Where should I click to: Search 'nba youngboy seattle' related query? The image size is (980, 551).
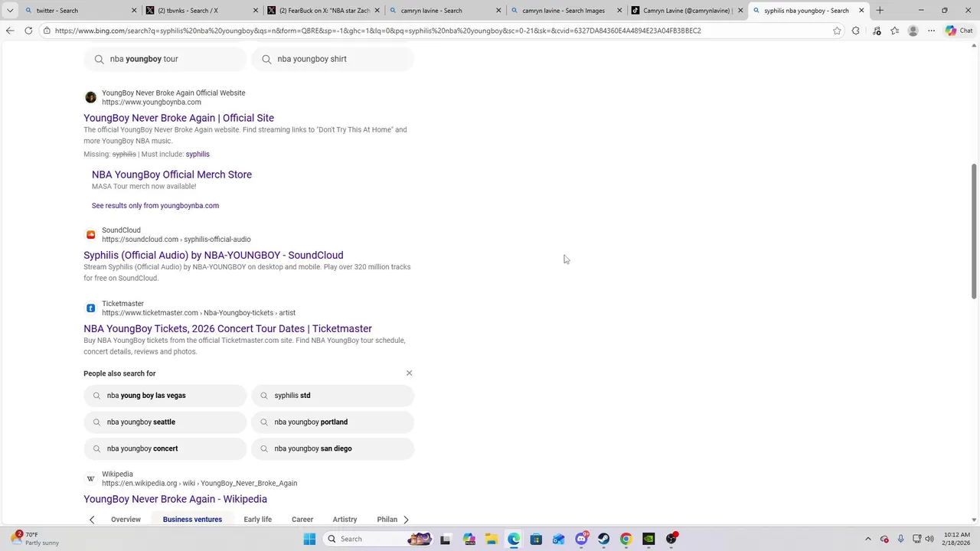tap(165, 422)
